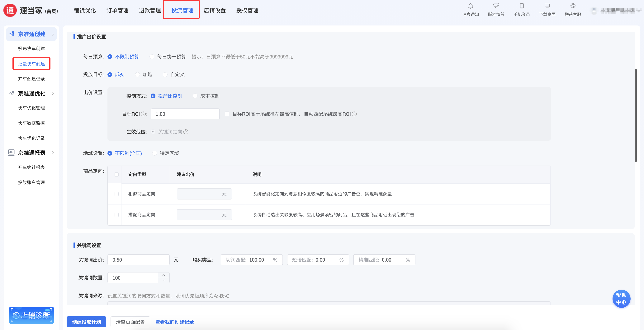This screenshot has height=330, width=644.
Task: Click the 速当家 red logo icon
Action: [x=10, y=11]
